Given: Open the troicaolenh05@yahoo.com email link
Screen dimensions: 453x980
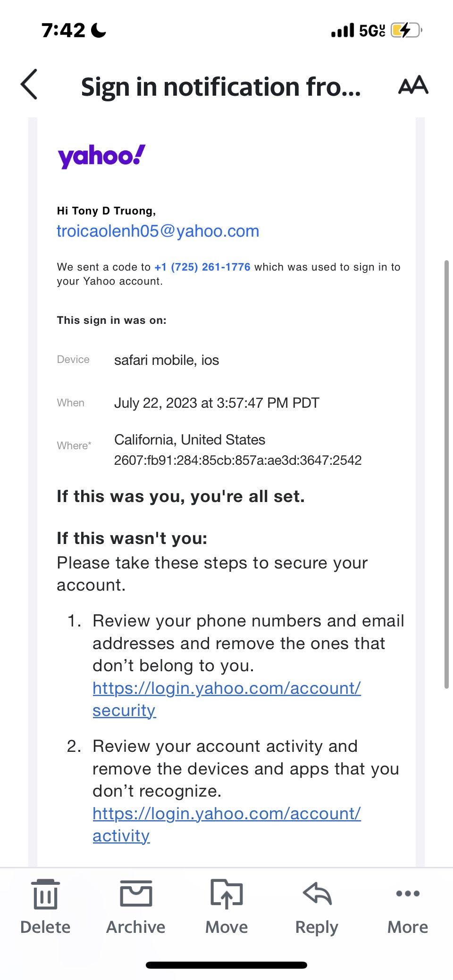Looking at the screenshot, I should tap(158, 231).
